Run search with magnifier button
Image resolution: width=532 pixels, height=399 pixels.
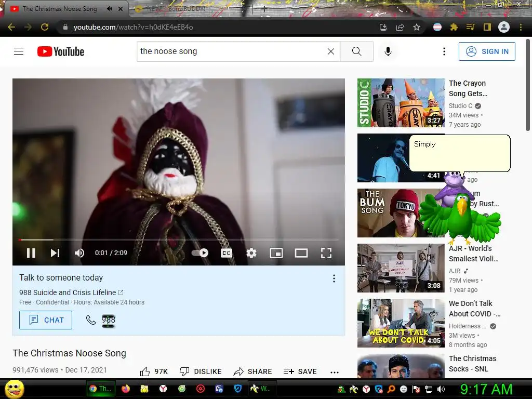coord(356,51)
